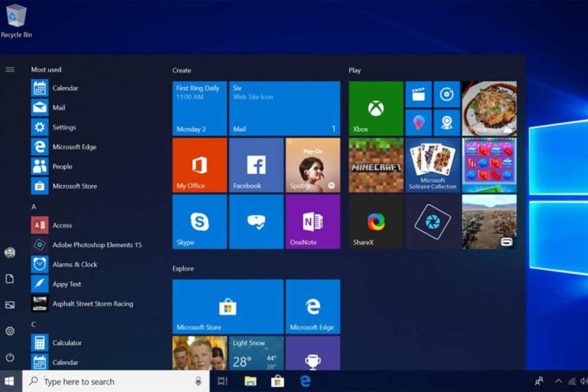This screenshot has height=392, width=588.
Task: Open the Photos live tile
Action: point(489,108)
